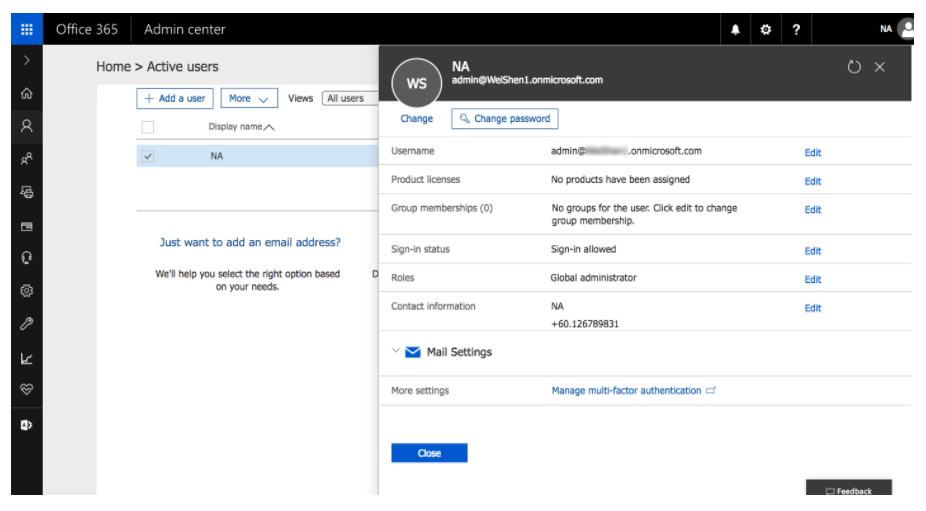Viewport: 926px width, 511px height.
Task: Open the More dropdown menu
Action: tap(249, 98)
